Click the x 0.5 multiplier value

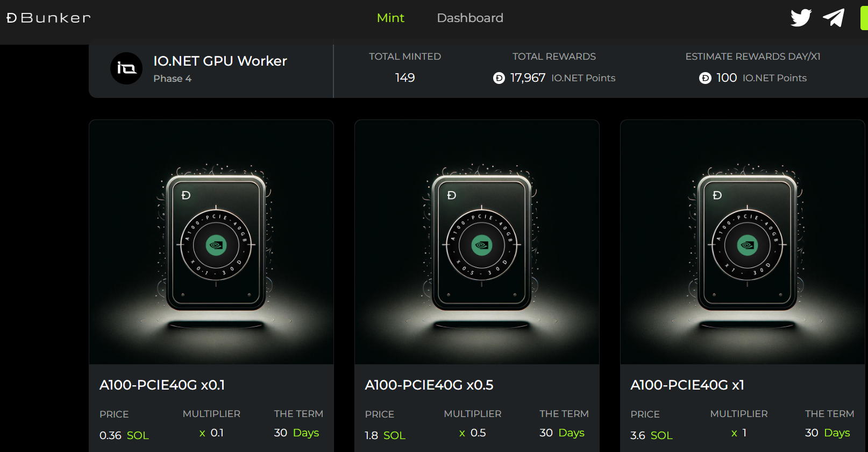pyautogui.click(x=473, y=433)
